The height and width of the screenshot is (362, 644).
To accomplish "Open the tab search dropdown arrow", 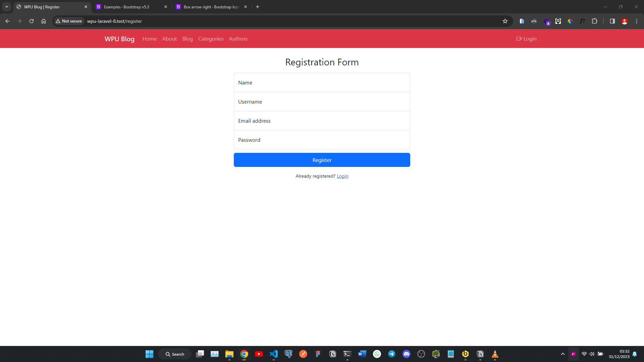I will (x=6, y=6).
